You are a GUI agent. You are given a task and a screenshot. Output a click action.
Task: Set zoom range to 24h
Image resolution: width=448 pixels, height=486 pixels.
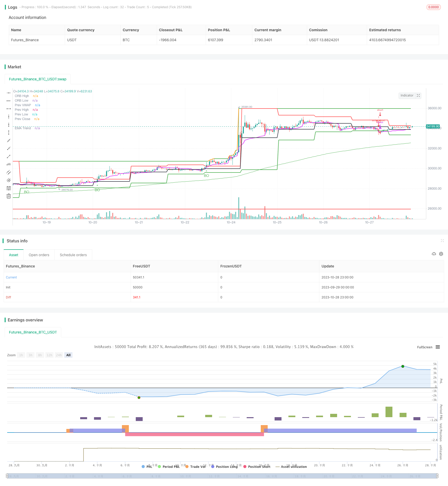[x=59, y=355]
